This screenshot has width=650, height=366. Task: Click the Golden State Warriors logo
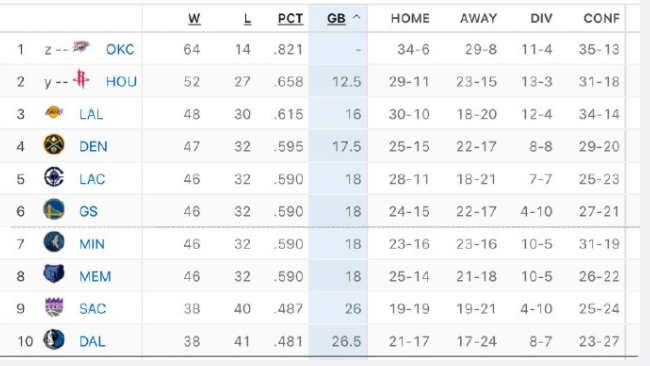[54, 209]
